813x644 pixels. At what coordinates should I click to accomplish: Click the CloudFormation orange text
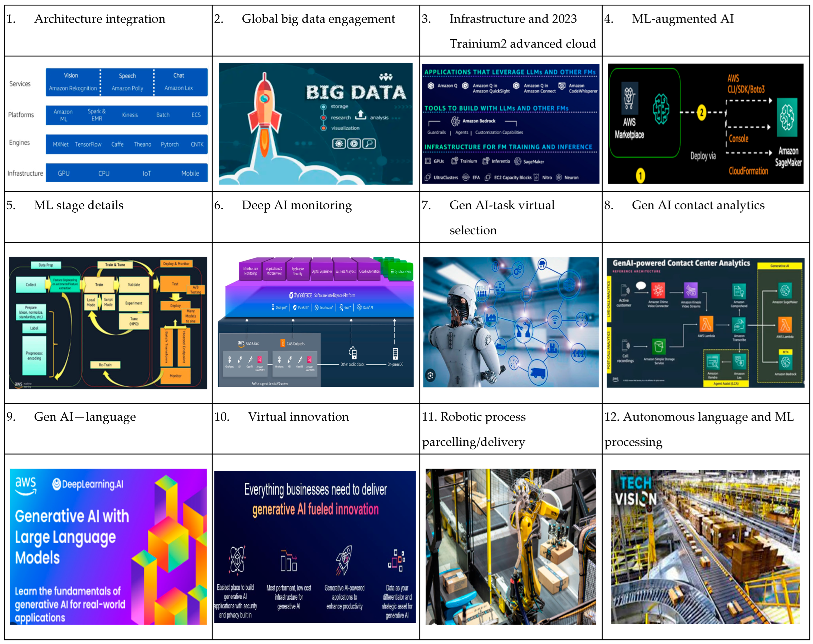(748, 171)
